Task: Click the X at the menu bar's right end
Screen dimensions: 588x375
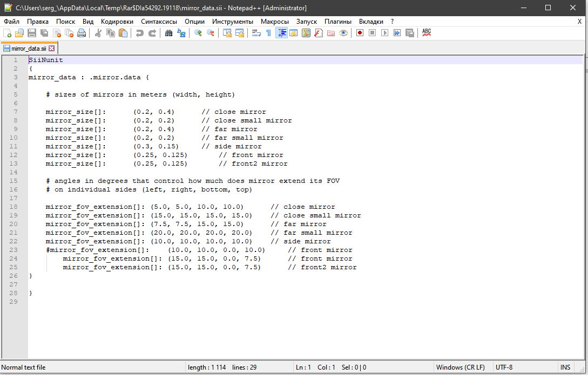Action: point(579,22)
